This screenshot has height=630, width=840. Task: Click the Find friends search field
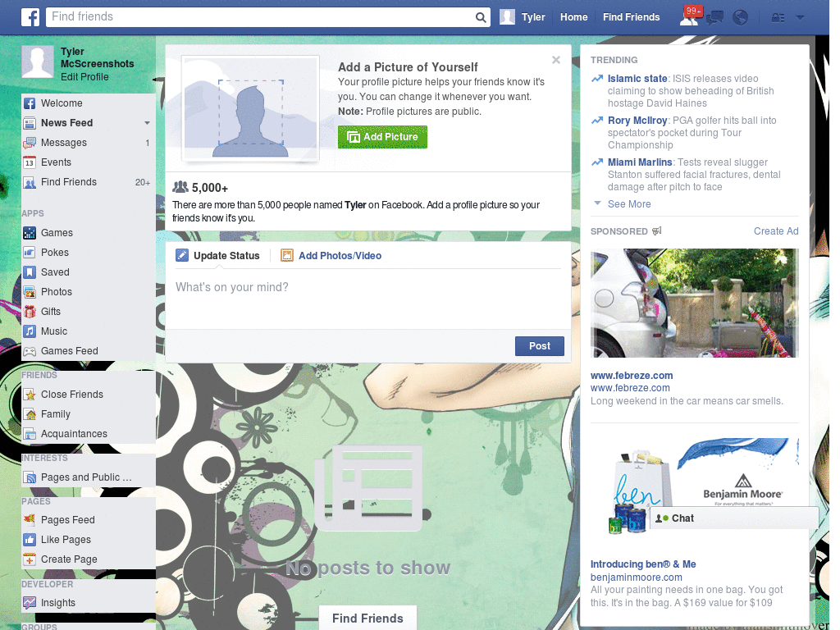(262, 17)
